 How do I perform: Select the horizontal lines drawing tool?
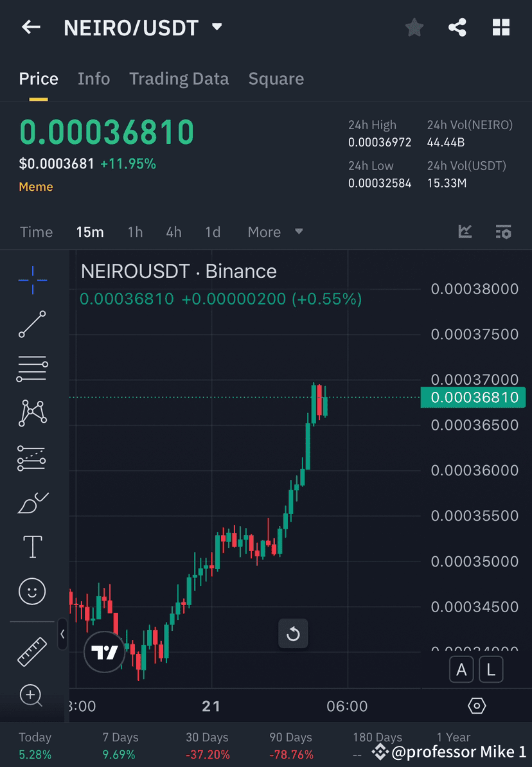coord(32,368)
